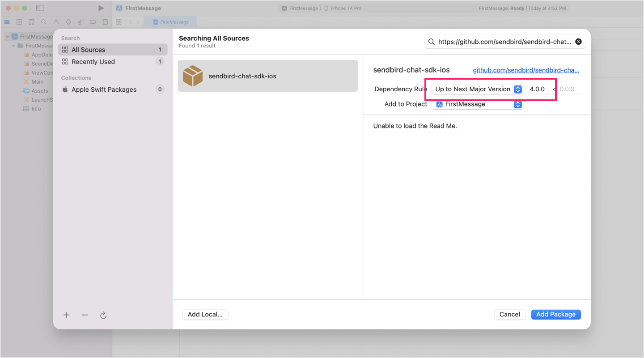Click the refresh sources icon

coord(103,315)
